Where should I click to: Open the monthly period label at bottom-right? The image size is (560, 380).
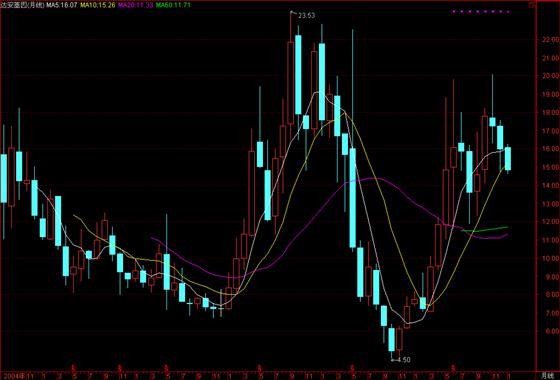pos(546,375)
